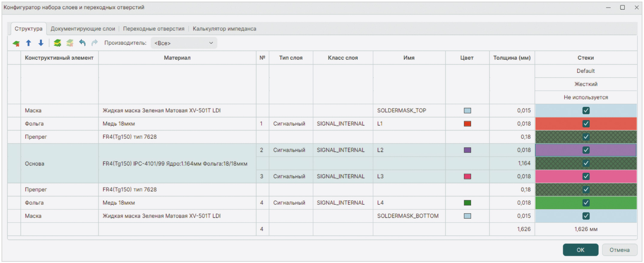Click the delete layer icon with red cross
Screen dimensions: 644x263
click(16, 43)
